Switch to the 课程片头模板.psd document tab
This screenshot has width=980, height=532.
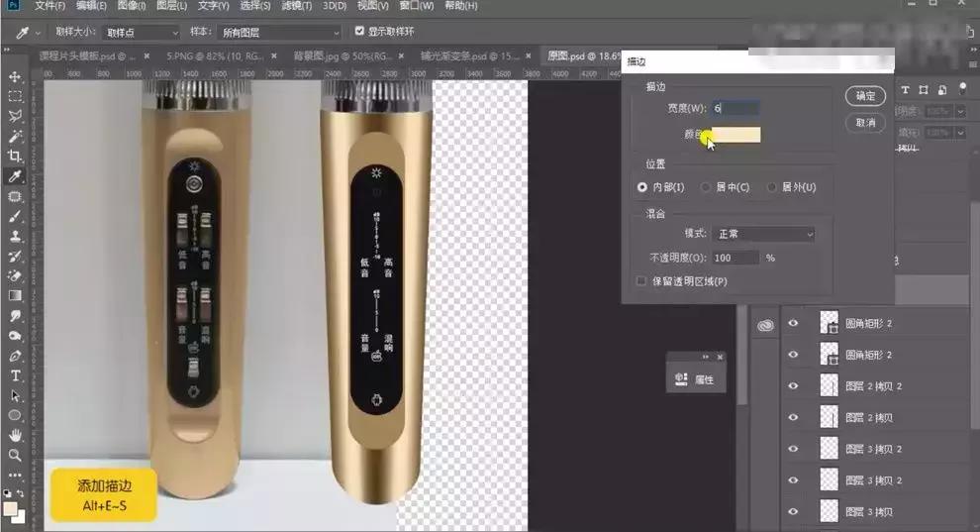[x=87, y=56]
